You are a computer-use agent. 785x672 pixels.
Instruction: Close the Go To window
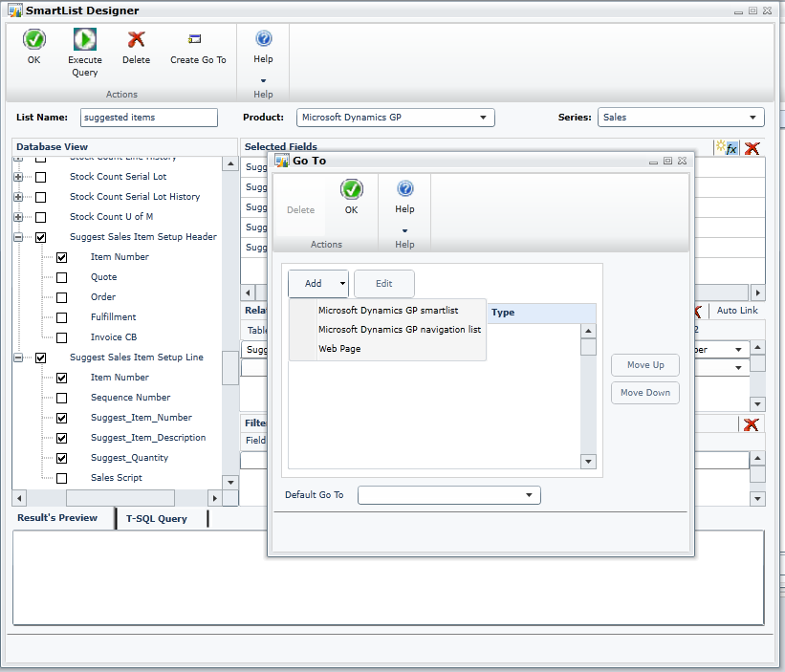click(682, 161)
